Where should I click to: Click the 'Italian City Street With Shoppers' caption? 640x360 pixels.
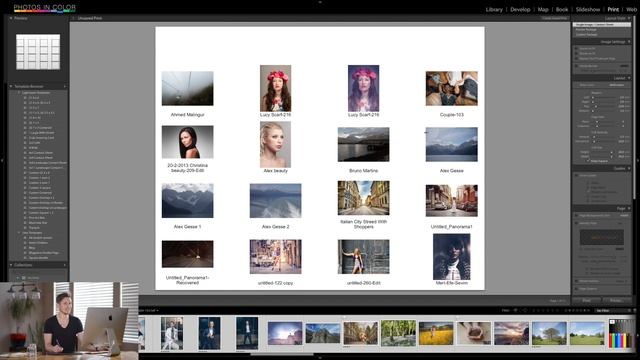coord(363,224)
